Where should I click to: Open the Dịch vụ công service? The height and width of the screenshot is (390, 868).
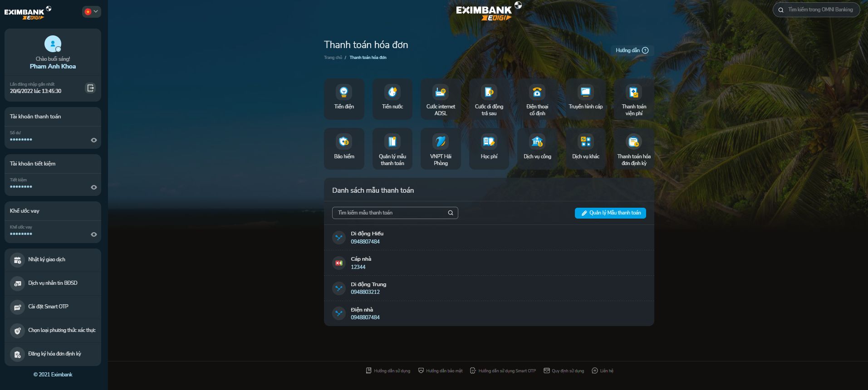point(537,148)
